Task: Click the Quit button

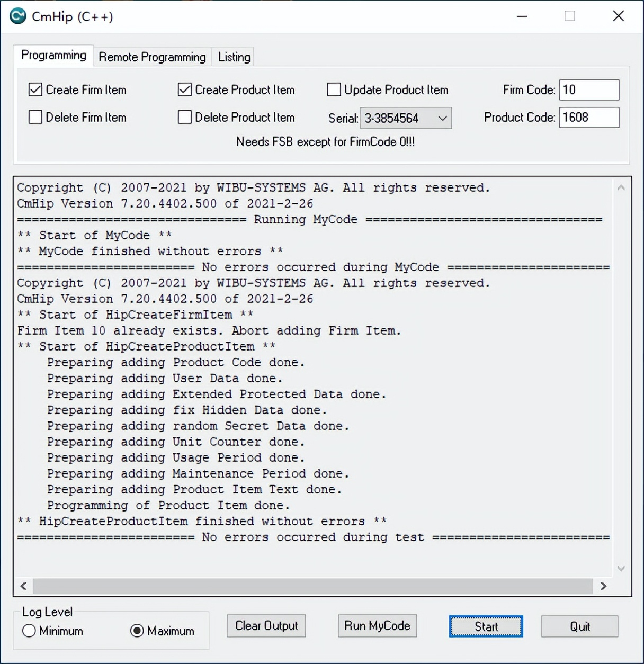Action: pos(579,626)
